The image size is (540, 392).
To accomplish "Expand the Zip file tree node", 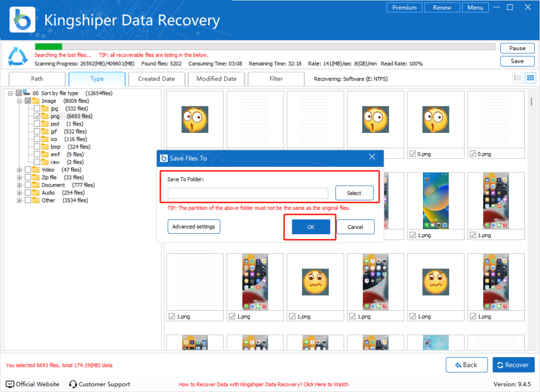I will pos(20,177).
